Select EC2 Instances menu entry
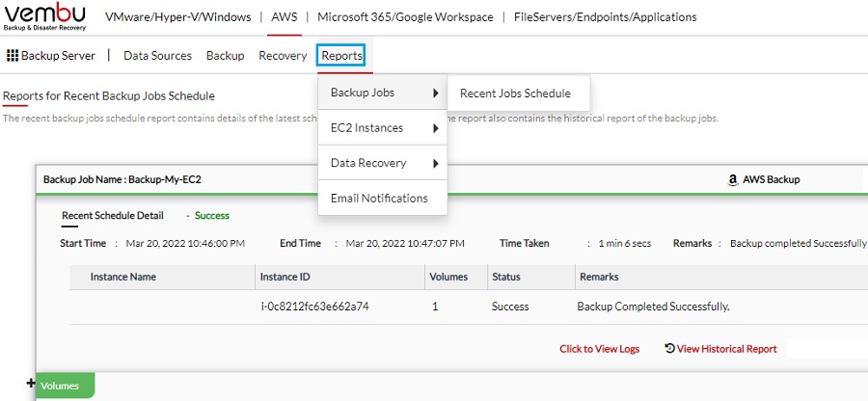Screen dimensions: 868x401 pos(383,128)
